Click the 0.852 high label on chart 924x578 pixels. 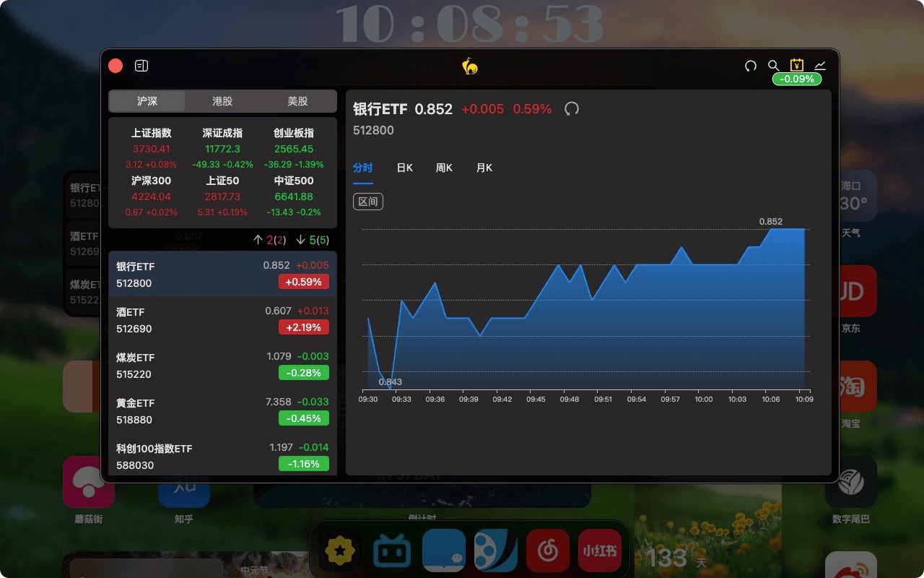tap(771, 222)
